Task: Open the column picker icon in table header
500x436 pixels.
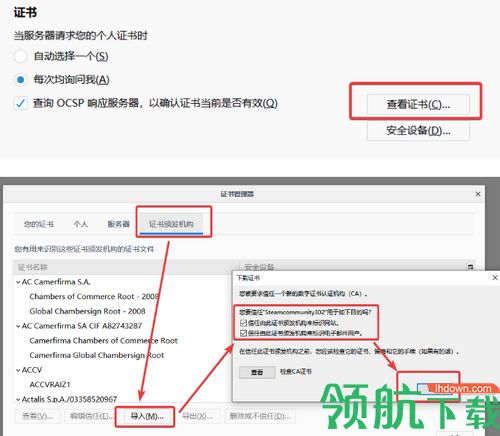Action: [x=470, y=267]
